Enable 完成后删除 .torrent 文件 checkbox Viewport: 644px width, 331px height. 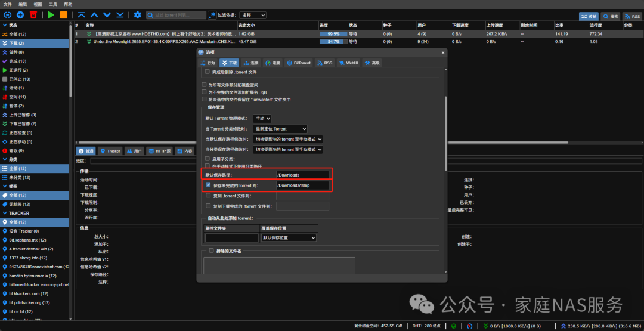pyautogui.click(x=208, y=72)
